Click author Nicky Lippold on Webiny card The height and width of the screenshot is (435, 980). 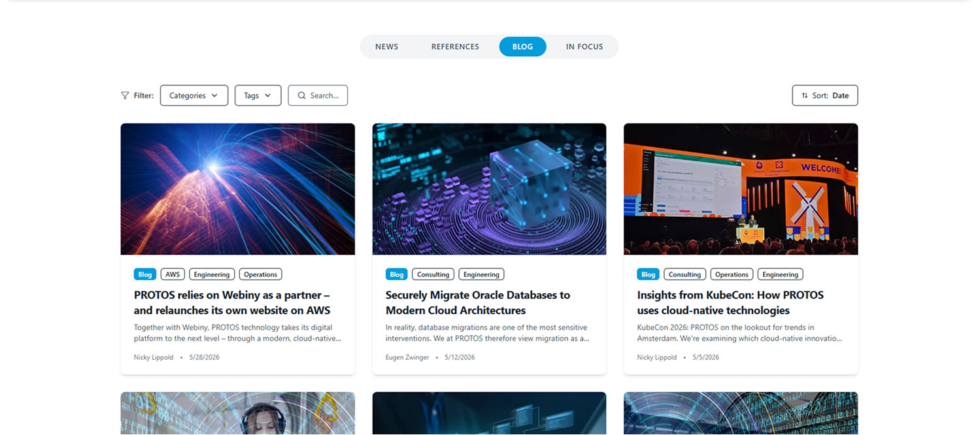click(x=154, y=357)
